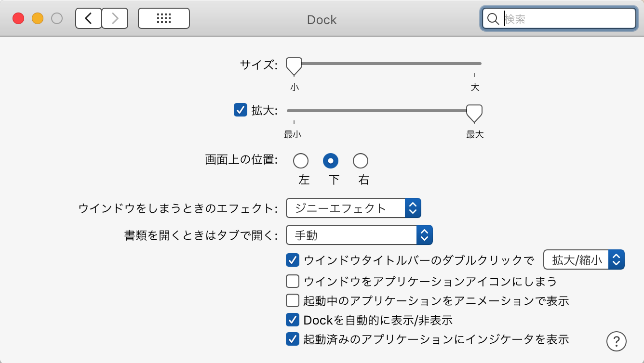Select the 左 dock position radio

[x=301, y=160]
